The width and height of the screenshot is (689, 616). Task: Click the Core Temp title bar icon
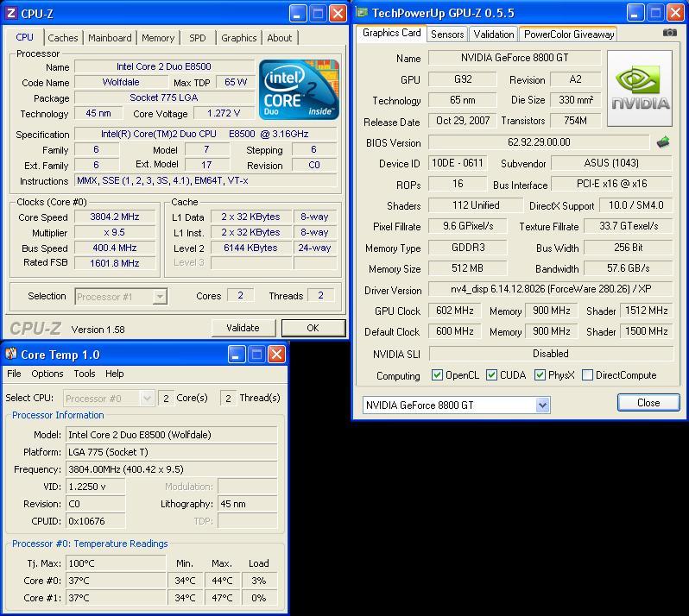pyautogui.click(x=11, y=355)
